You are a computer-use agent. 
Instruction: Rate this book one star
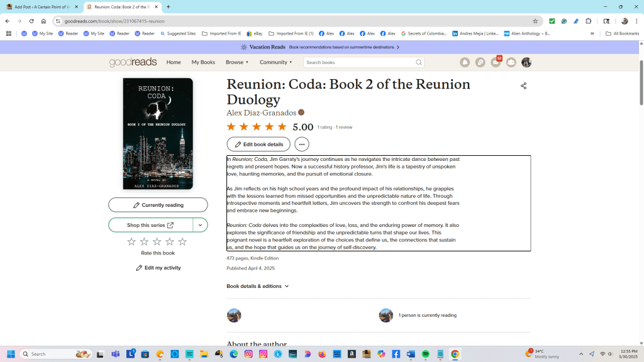tap(131, 242)
